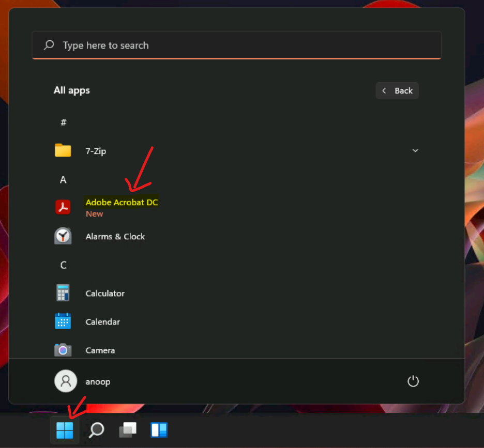Click the 'C' letter section header
The height and width of the screenshot is (448, 484).
pos(63,265)
